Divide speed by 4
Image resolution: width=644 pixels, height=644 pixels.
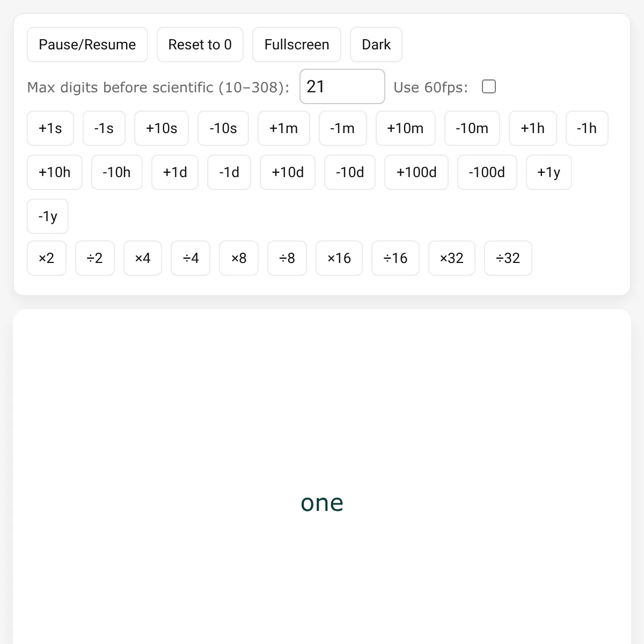[191, 258]
